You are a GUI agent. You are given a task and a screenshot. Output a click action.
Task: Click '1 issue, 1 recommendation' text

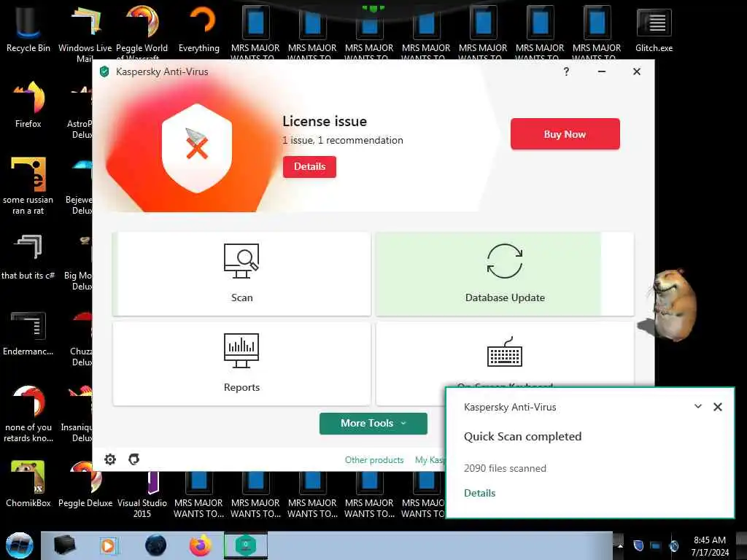(343, 141)
